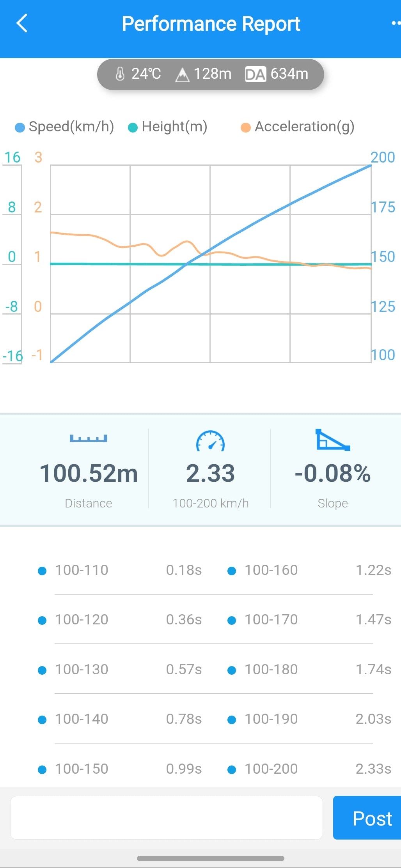This screenshot has width=401, height=868.
Task: Tap the slope triangle icon
Action: pyautogui.click(x=332, y=440)
